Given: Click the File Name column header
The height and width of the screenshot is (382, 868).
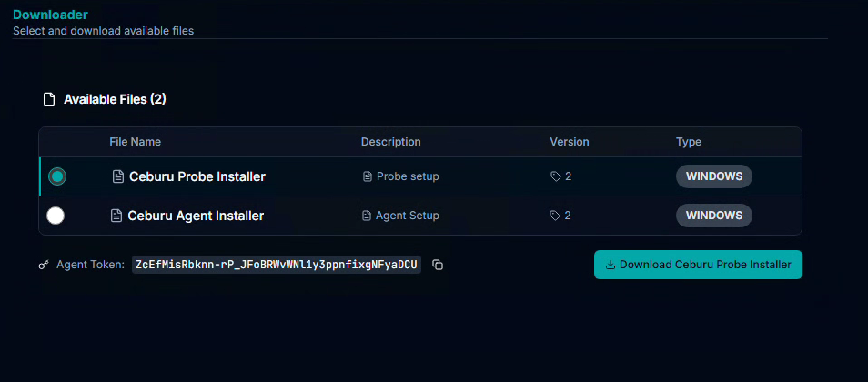Looking at the screenshot, I should [135, 142].
